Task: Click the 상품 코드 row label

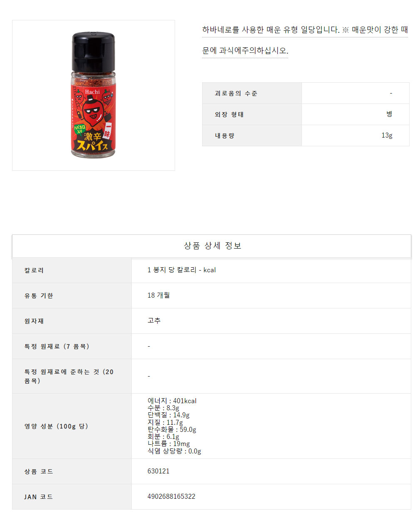Action: [x=39, y=471]
